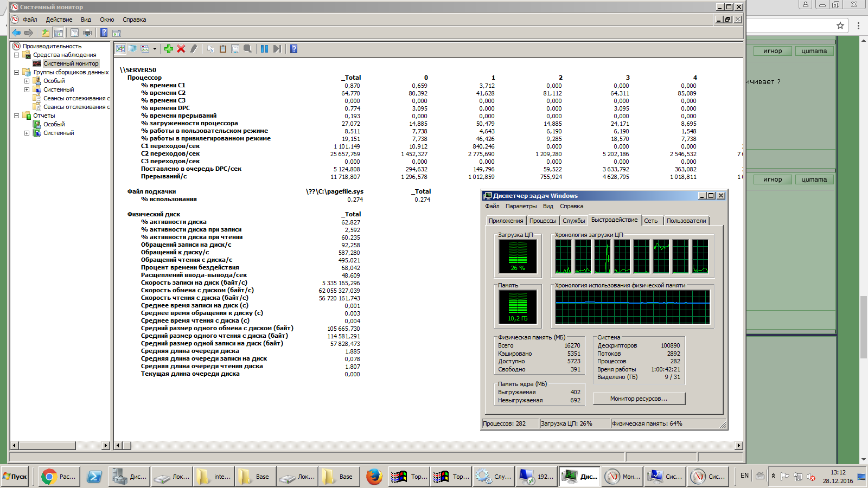Open Файл menu in Диспетчер задач
This screenshot has height=488, width=868.
[492, 206]
